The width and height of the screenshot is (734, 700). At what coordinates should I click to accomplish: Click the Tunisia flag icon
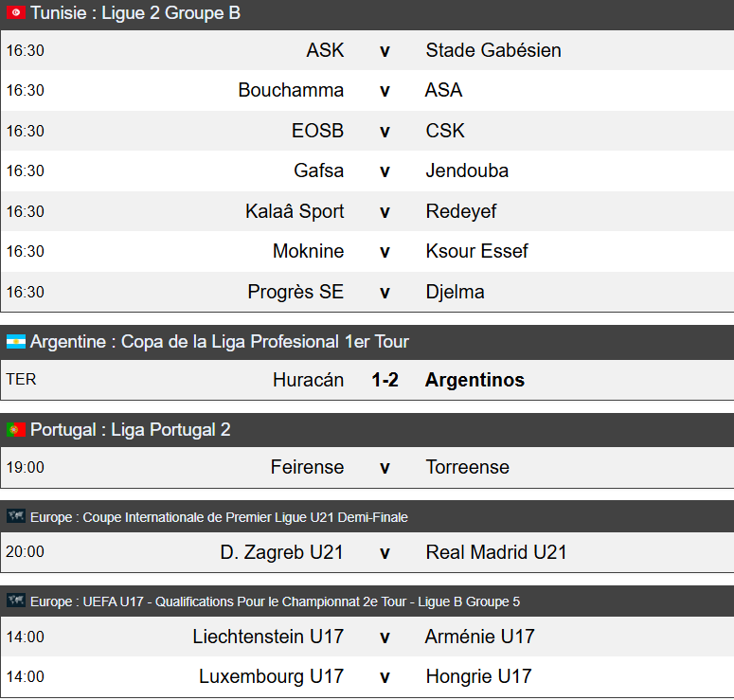[x=16, y=13]
